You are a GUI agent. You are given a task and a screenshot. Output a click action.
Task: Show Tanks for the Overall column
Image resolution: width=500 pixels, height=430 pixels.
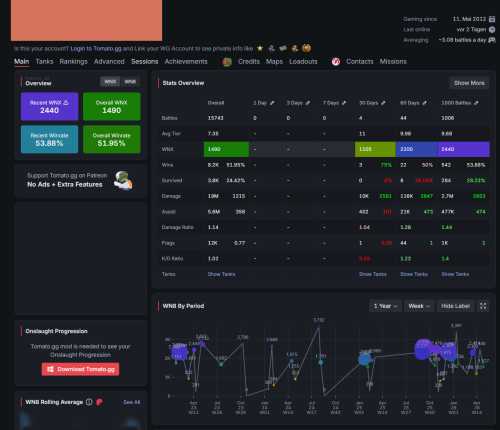221,274
